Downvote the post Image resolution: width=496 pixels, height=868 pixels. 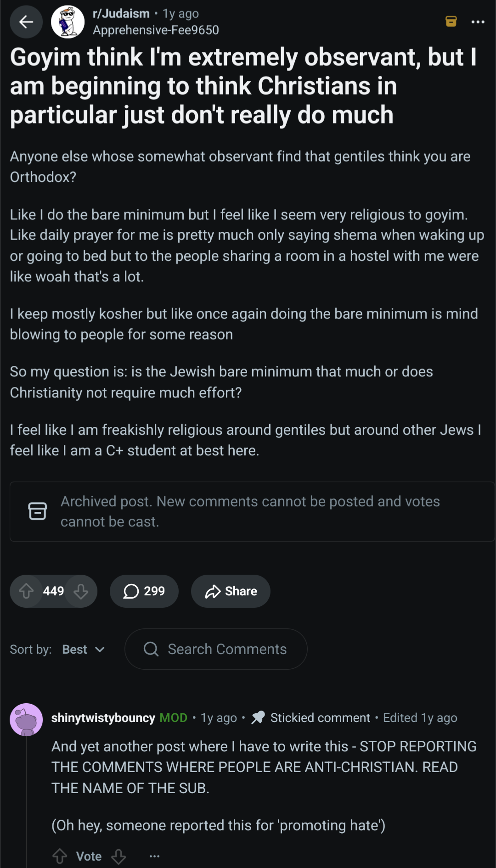click(81, 591)
